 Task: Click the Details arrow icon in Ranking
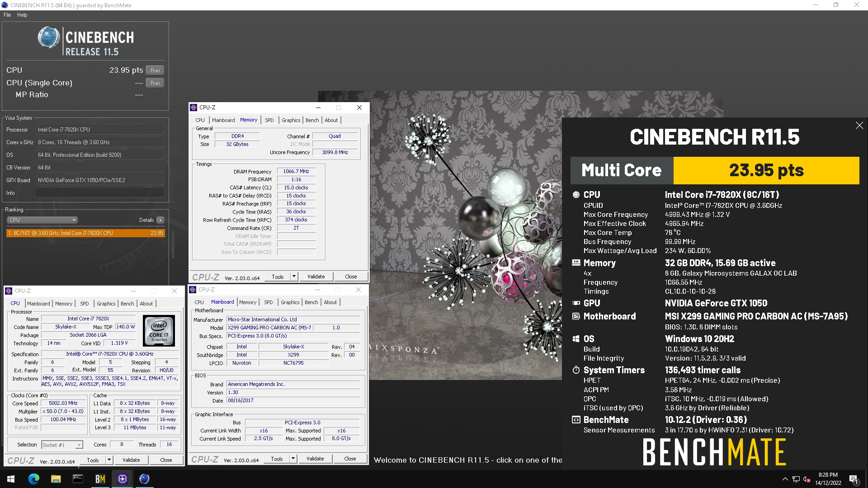pyautogui.click(x=160, y=220)
